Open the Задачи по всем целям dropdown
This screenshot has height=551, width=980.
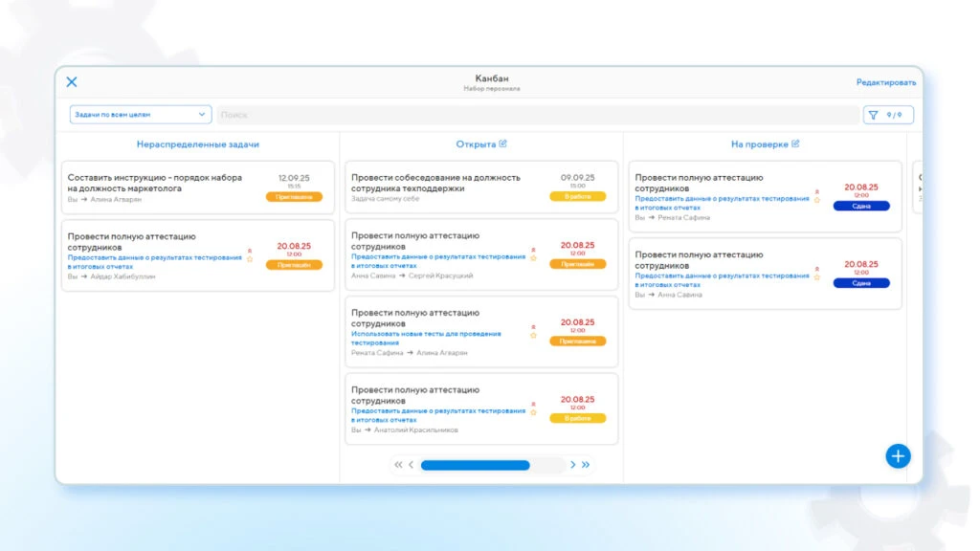point(140,115)
